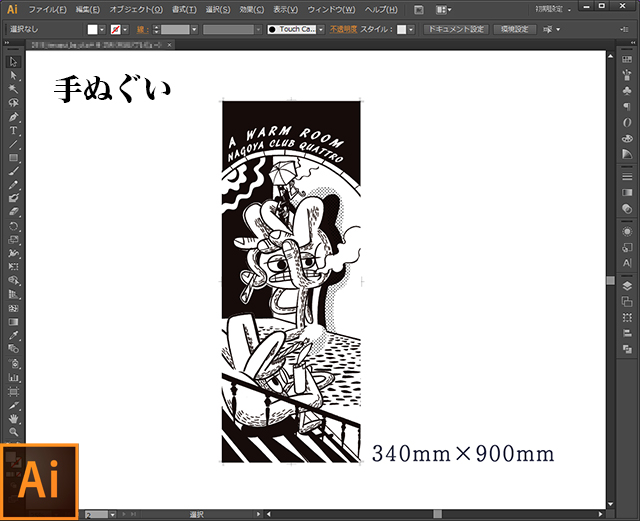
Task: Click the stroke none swatch
Action: coord(116,29)
